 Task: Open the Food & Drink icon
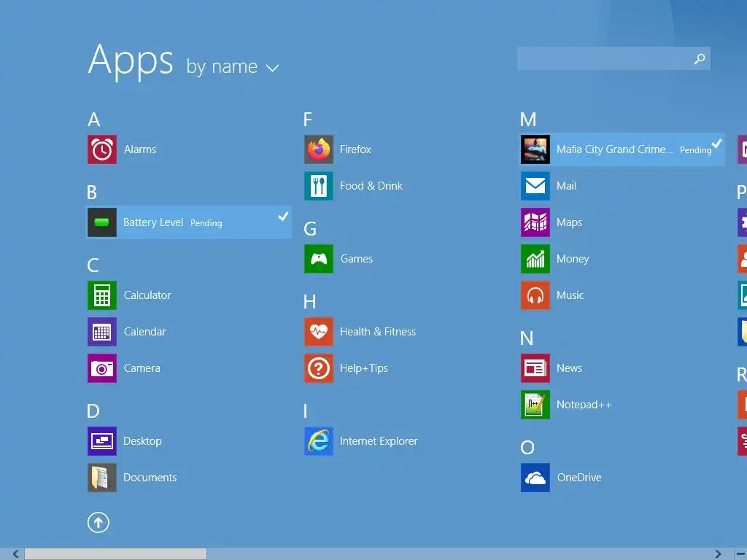319,186
